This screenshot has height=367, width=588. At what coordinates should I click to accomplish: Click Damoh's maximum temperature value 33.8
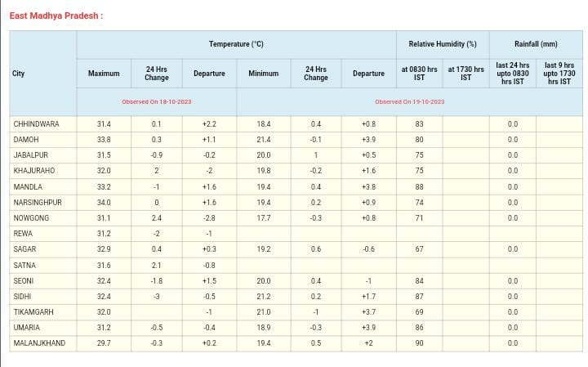(104, 140)
